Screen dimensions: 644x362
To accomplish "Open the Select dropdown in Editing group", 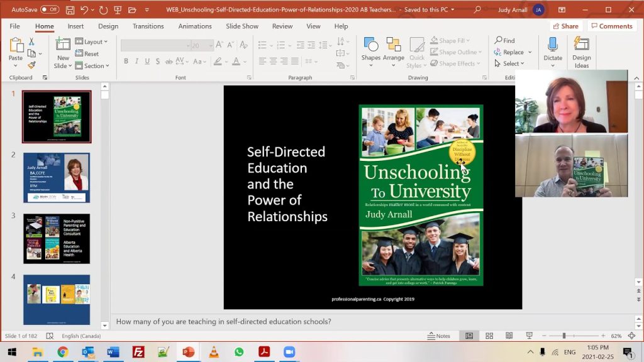I will [x=509, y=63].
